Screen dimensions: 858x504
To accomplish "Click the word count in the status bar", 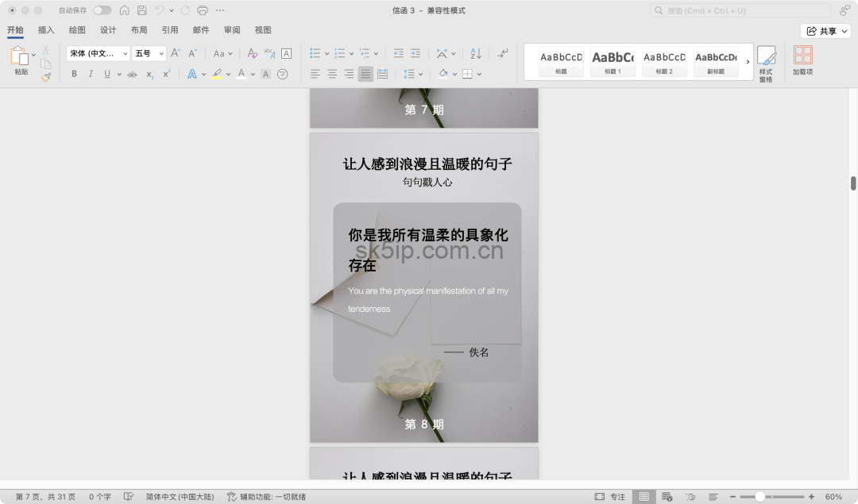I will (100, 496).
